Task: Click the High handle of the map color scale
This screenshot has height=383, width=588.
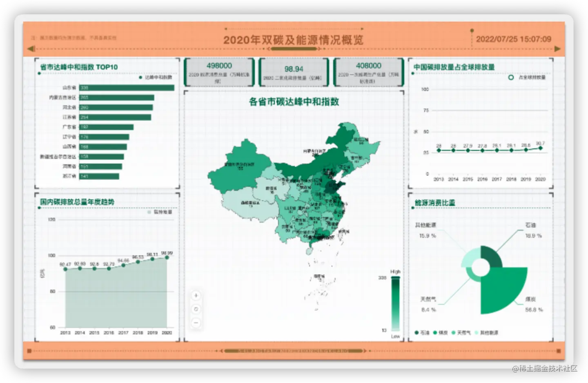Action: coord(396,277)
